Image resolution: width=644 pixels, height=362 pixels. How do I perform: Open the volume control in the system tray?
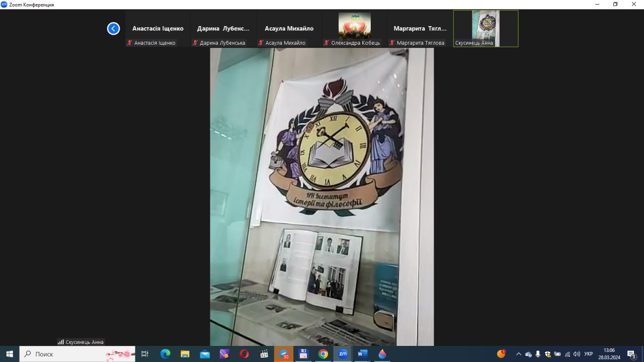pyautogui.click(x=577, y=354)
